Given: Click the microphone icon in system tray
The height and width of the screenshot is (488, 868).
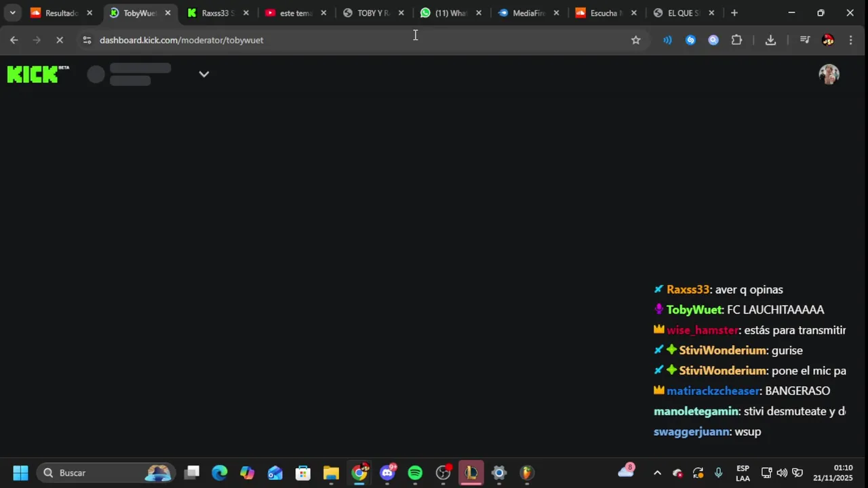Looking at the screenshot, I should (x=718, y=472).
